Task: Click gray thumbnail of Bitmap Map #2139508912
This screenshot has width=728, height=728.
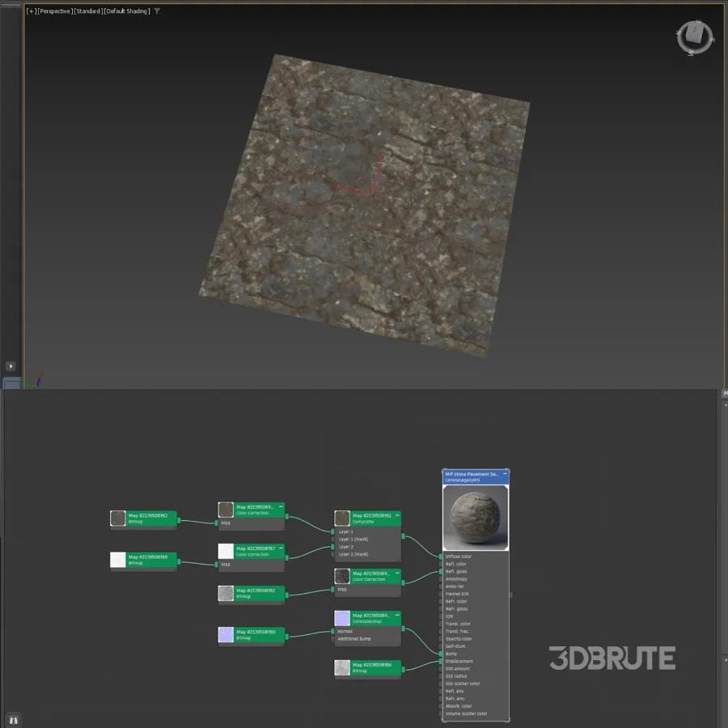Action: click(x=226, y=593)
